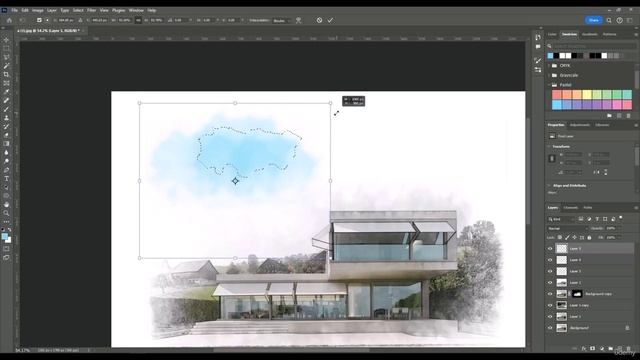Switch to the Gradients tab
The width and height of the screenshot is (640, 360).
(x=590, y=34)
